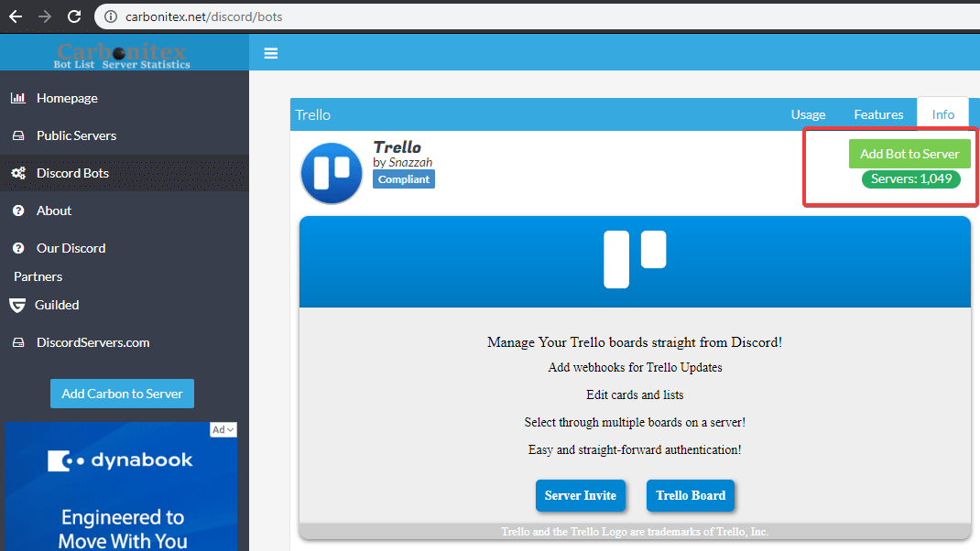Open Homepage in the sidebar

(x=67, y=98)
